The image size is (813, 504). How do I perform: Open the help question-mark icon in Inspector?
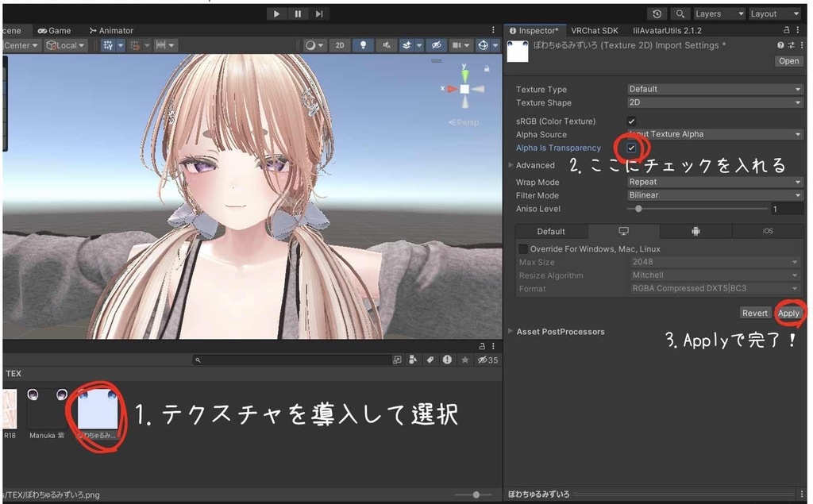click(780, 45)
